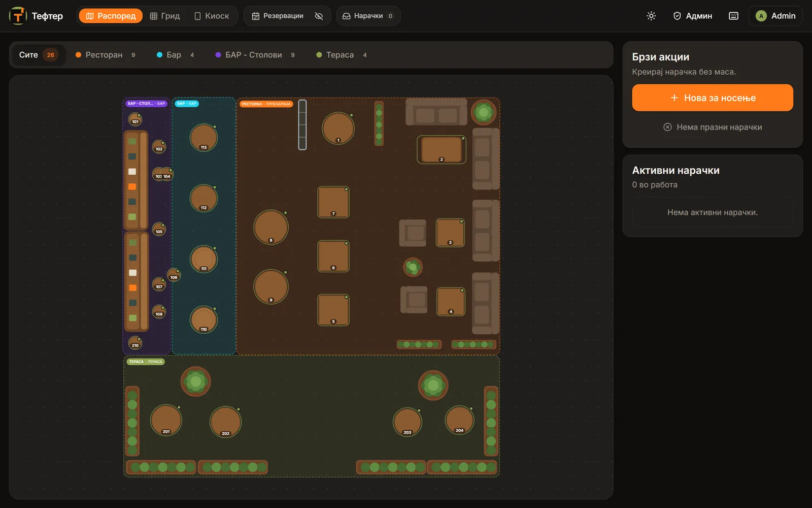Click the Активни нарачки heading
This screenshot has height=508, width=812.
(x=676, y=170)
